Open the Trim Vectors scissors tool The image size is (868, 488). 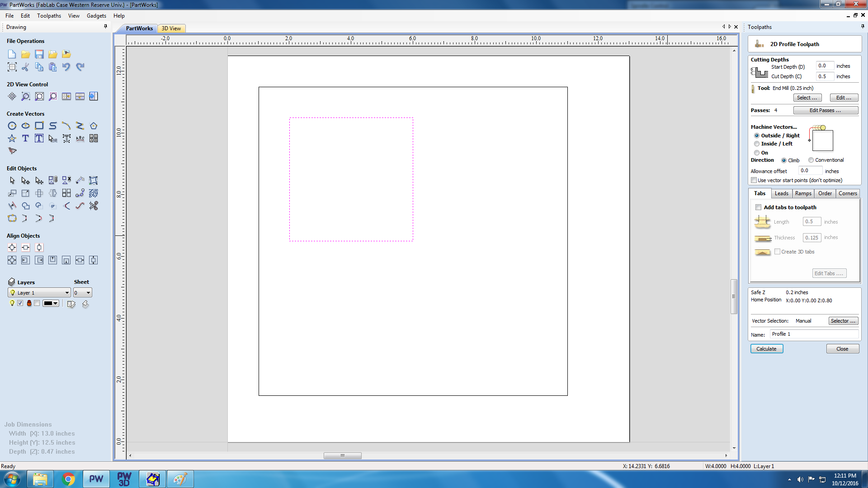(x=94, y=206)
